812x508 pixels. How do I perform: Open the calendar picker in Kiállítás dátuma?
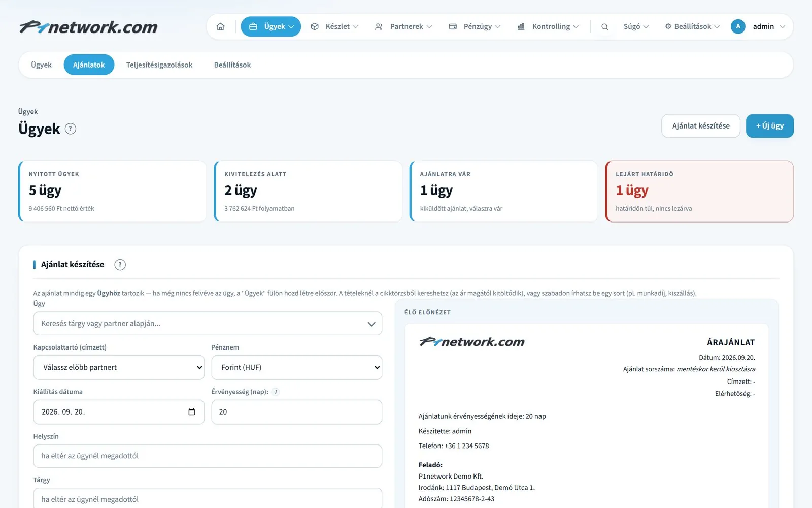pos(191,412)
